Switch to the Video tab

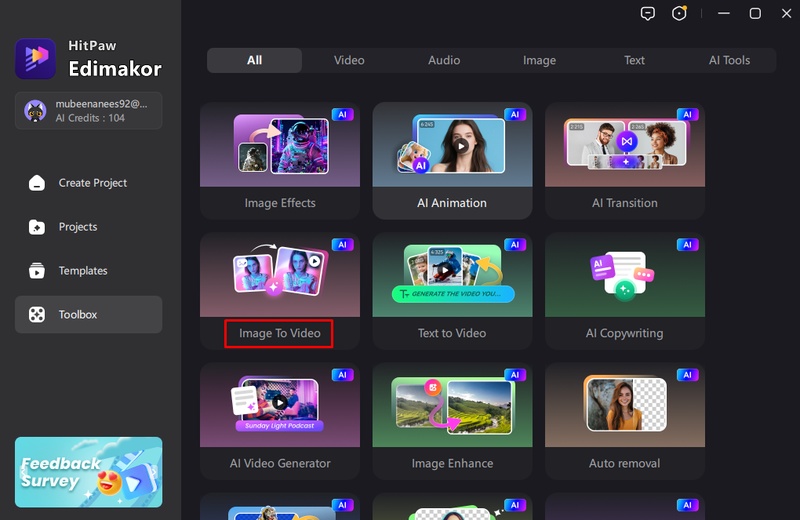point(349,60)
